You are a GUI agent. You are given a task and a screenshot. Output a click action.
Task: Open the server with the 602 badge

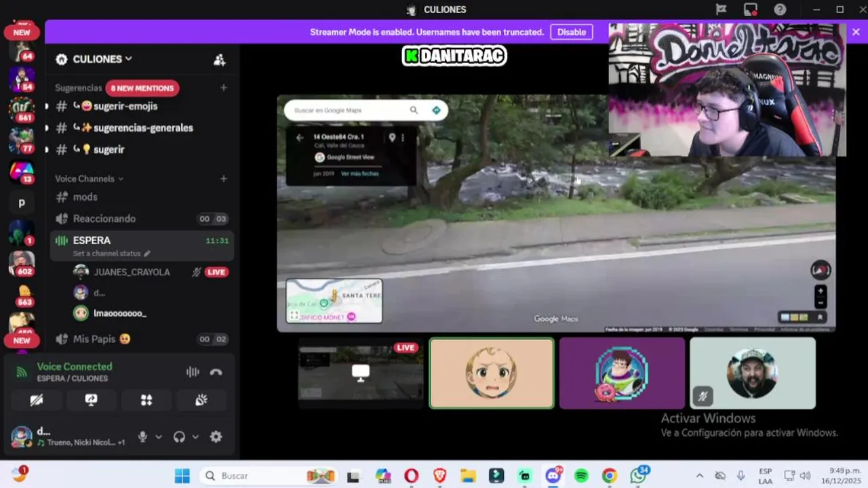22,264
